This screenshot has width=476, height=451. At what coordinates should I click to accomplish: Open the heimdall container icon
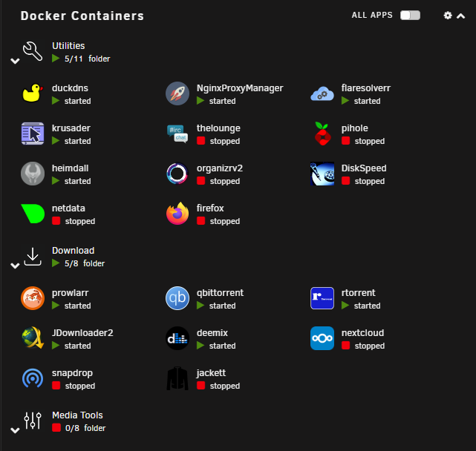coord(33,174)
